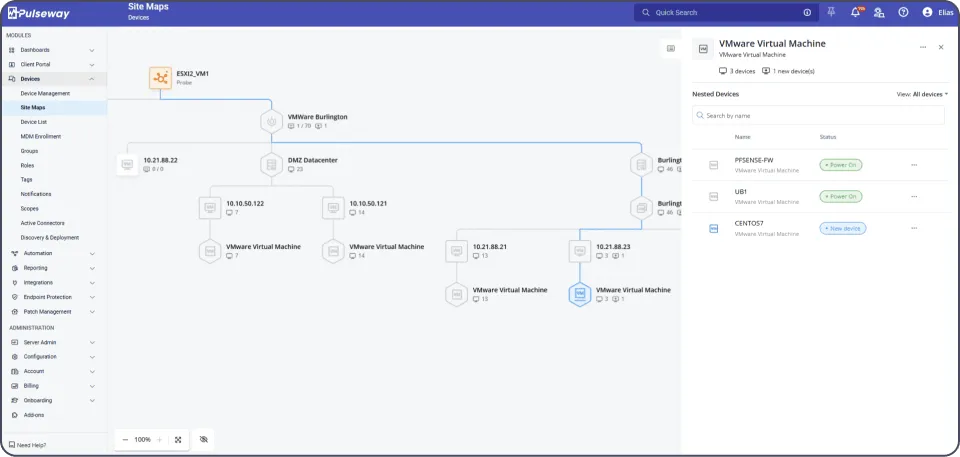Click VMware Virtual Machine node with 14 devices
The height and width of the screenshot is (457, 960).
[x=333, y=251]
